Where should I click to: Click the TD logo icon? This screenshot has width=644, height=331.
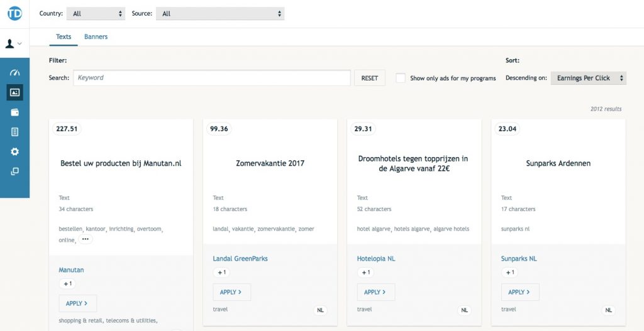[x=15, y=13]
